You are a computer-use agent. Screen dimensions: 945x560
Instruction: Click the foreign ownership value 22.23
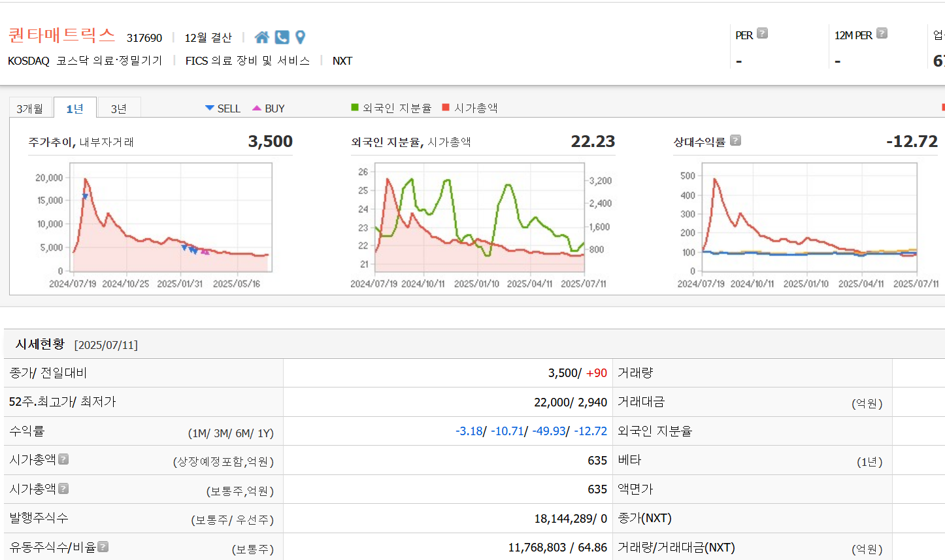(x=593, y=141)
